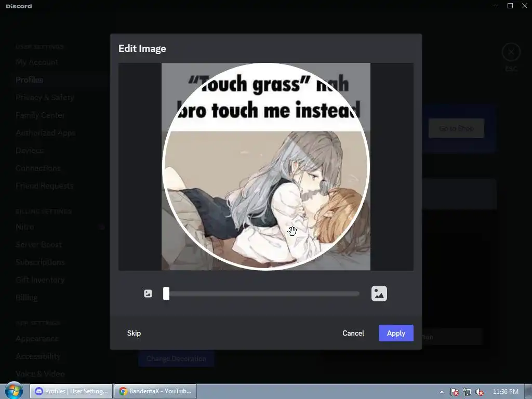Open Connections settings
The width and height of the screenshot is (532, 399).
pyautogui.click(x=38, y=168)
